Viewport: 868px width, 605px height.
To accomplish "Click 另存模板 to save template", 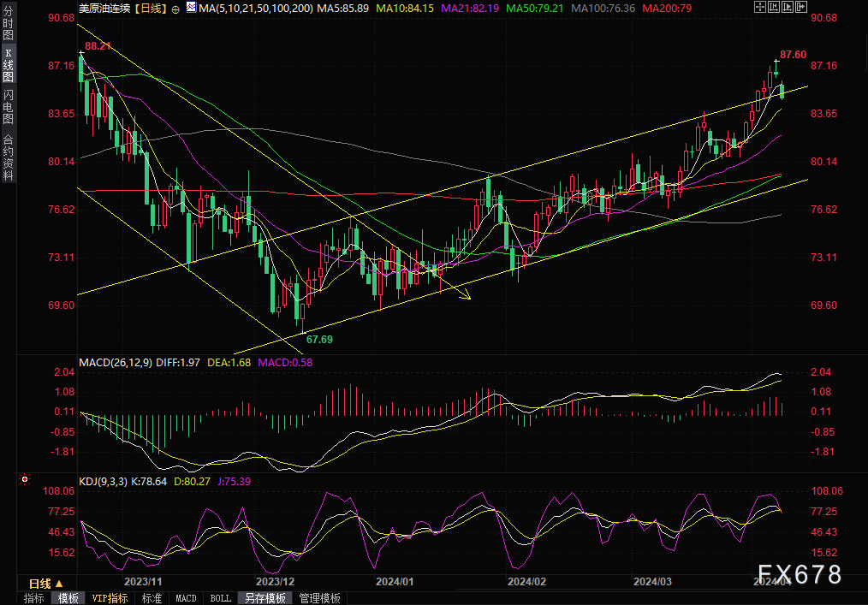I will tap(265, 598).
